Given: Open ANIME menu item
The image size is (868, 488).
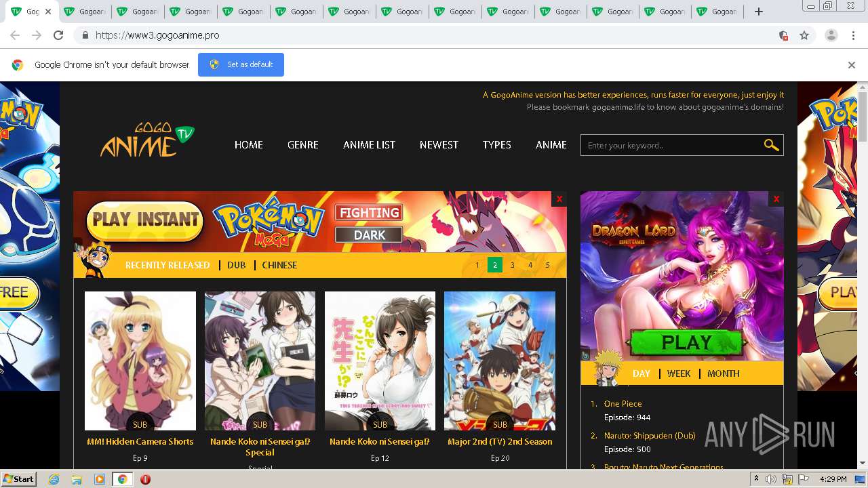Looking at the screenshot, I should click(x=551, y=145).
